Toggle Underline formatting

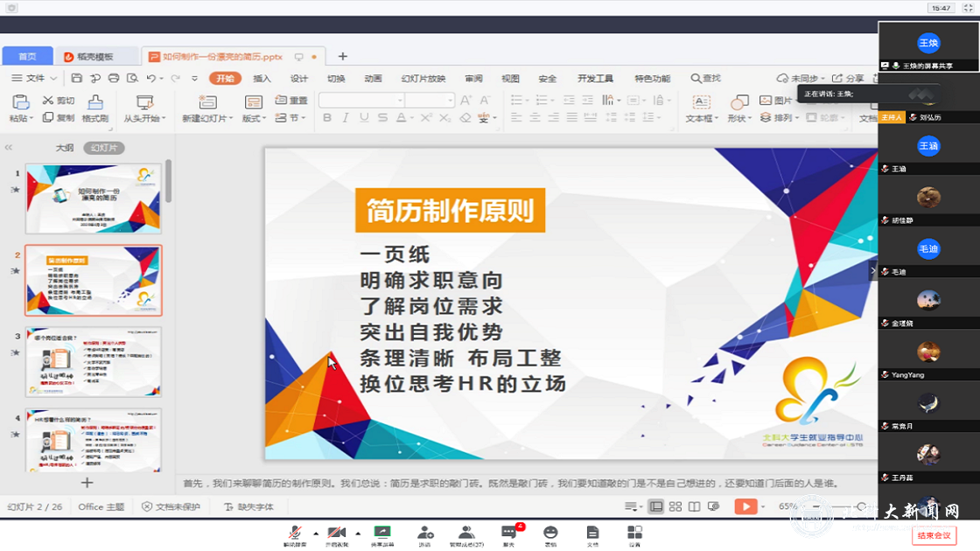(x=364, y=117)
